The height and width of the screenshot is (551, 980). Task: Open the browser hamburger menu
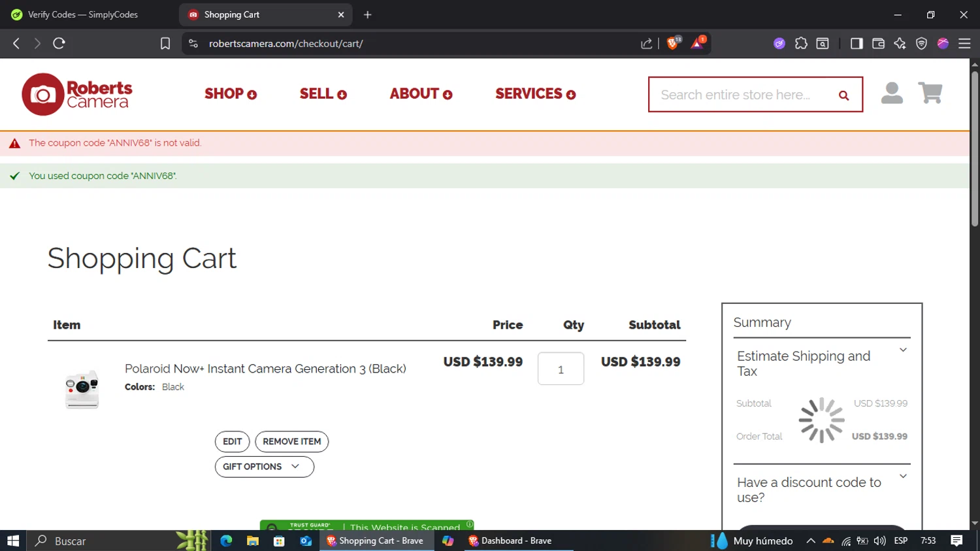point(964,43)
